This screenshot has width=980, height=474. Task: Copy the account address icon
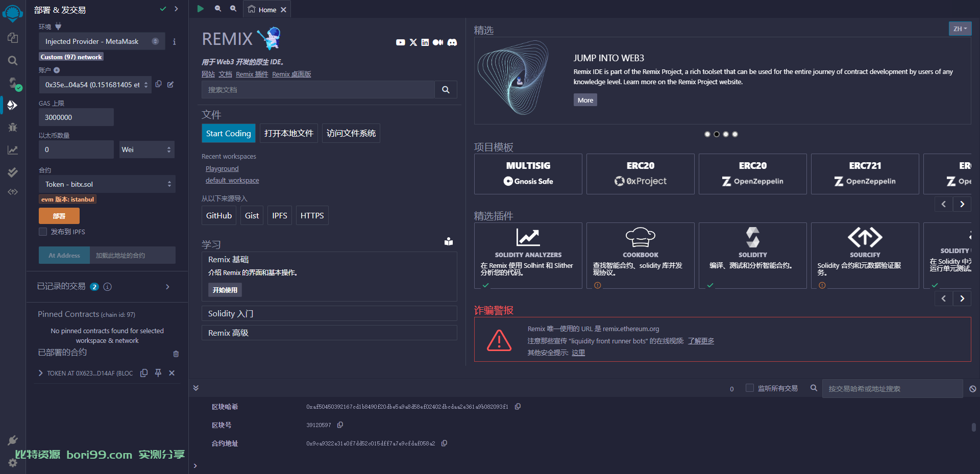(x=159, y=84)
